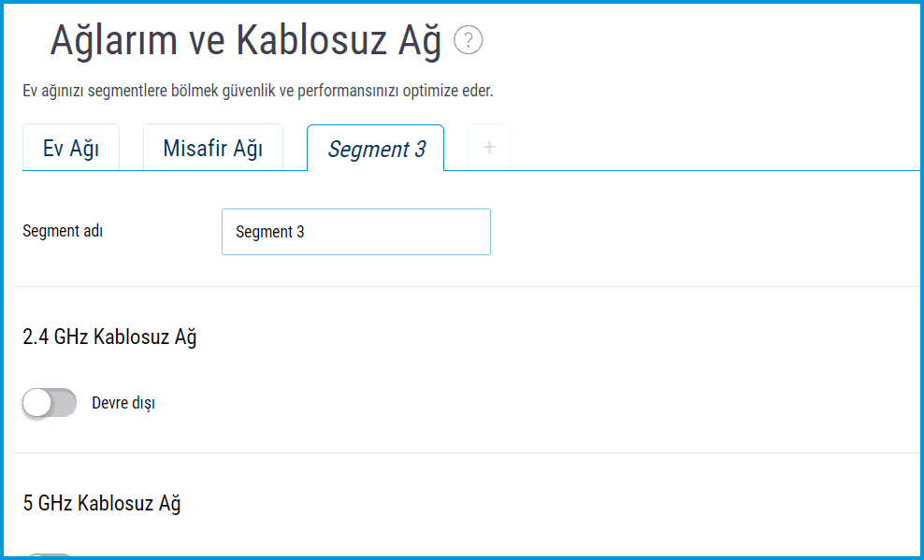
Task: Click the white knob of 2.4 GHz switch
Action: pos(37,404)
